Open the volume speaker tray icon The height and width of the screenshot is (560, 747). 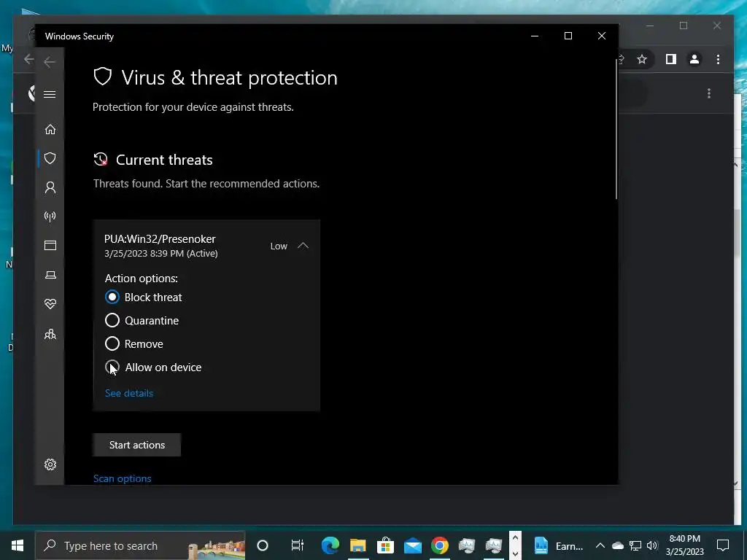point(652,545)
